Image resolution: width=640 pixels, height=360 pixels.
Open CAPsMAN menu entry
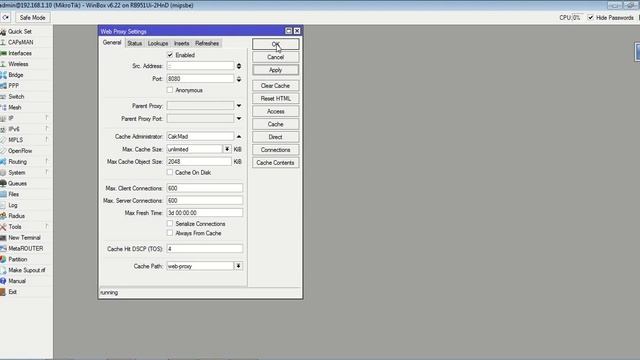20,42
